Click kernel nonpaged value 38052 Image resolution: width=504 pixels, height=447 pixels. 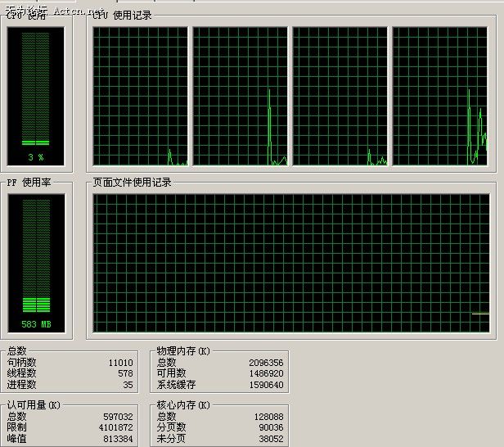[x=272, y=439]
